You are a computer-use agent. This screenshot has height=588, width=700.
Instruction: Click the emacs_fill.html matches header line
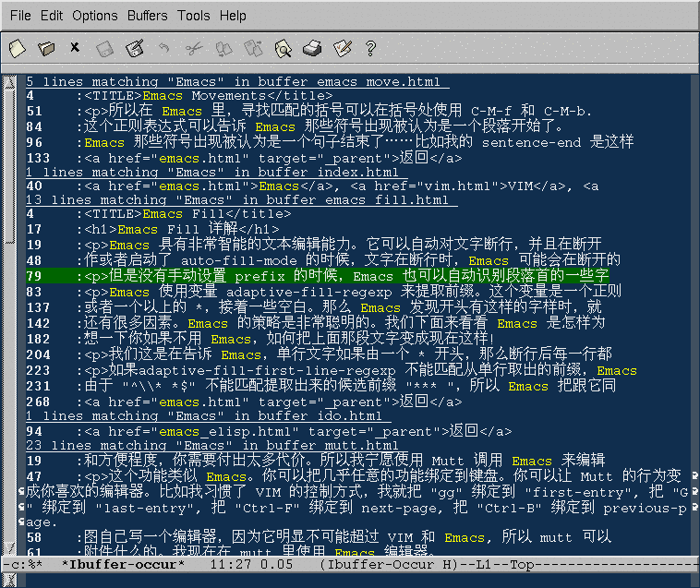pos(240,200)
